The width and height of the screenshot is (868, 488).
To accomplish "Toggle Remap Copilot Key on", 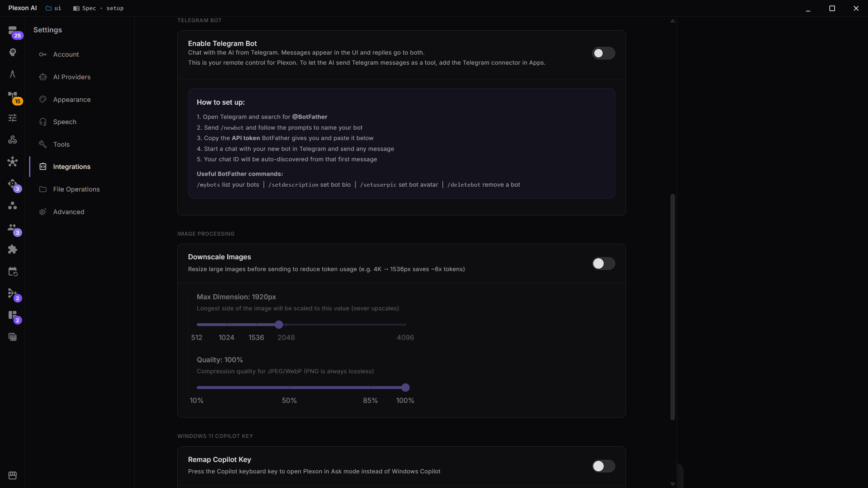I will pyautogui.click(x=603, y=466).
